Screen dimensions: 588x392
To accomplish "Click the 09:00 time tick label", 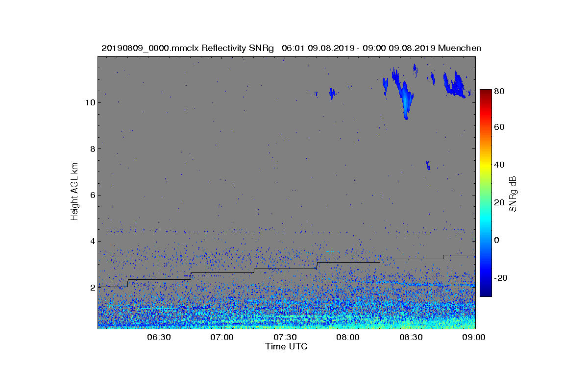I will [473, 337].
